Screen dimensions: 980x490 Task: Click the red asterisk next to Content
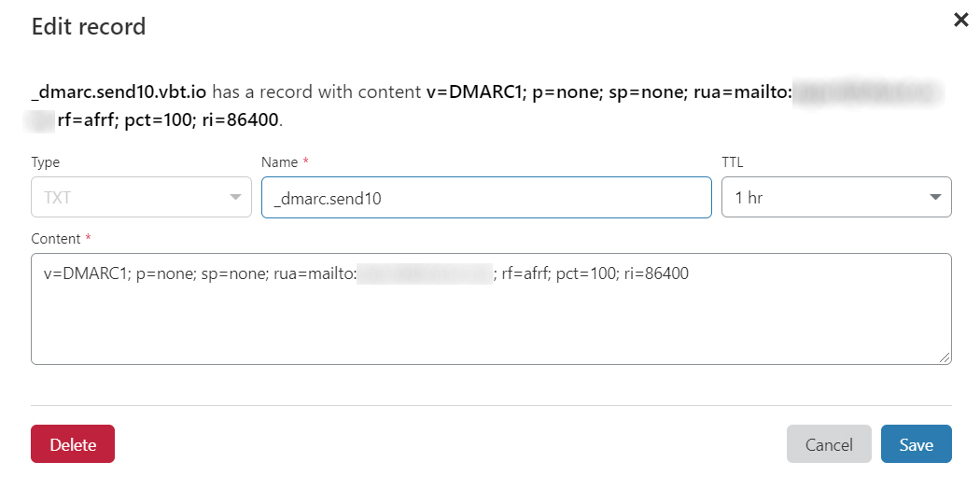[88, 238]
